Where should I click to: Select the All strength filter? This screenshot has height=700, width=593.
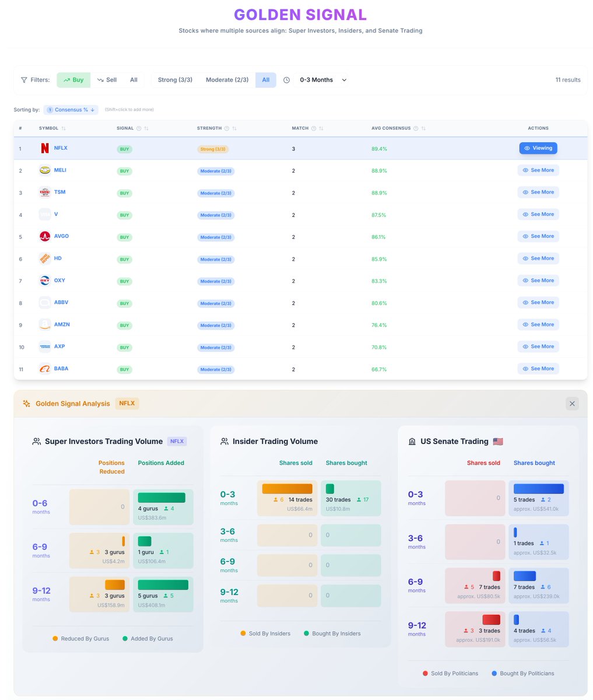(x=266, y=80)
